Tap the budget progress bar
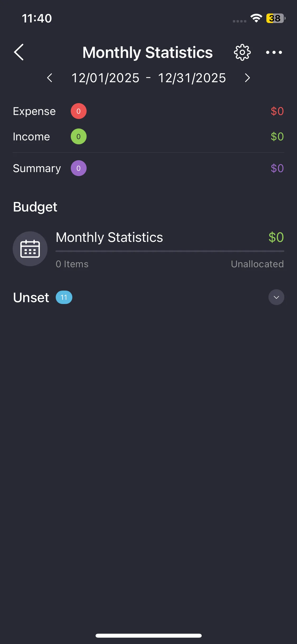 pos(170,251)
